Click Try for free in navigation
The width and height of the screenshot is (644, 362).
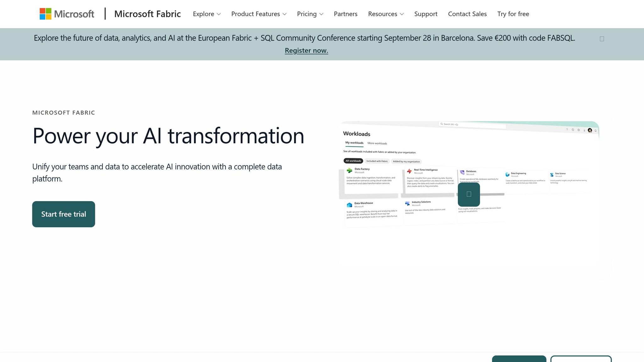tap(513, 14)
